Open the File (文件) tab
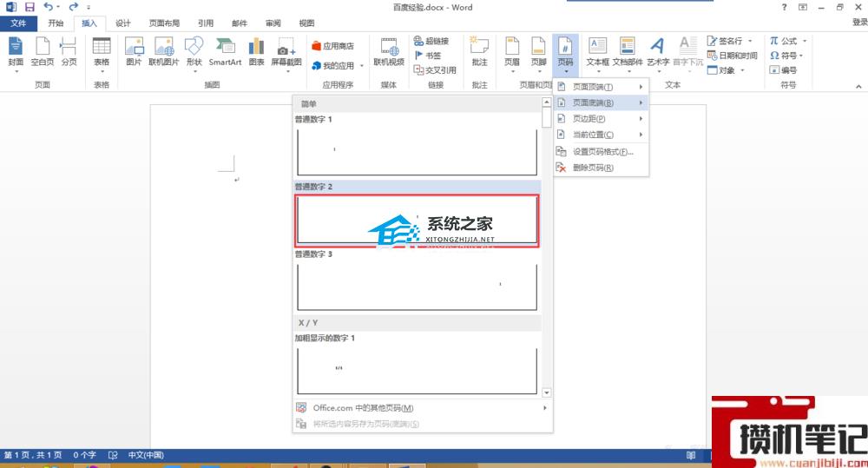Viewport: 868px width, 468px height. 18,23
